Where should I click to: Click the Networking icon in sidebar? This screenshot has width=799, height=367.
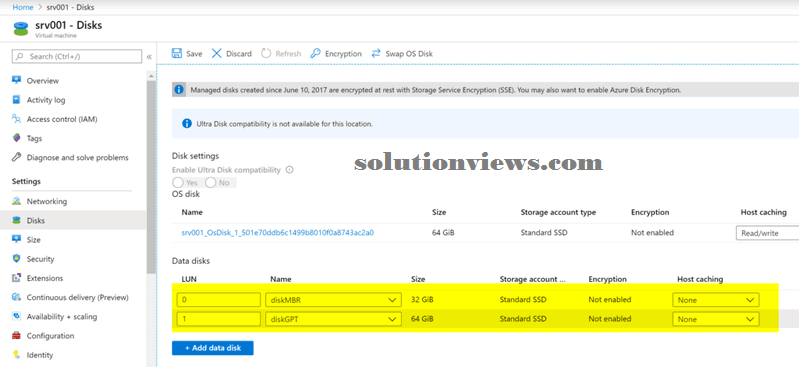click(x=17, y=201)
